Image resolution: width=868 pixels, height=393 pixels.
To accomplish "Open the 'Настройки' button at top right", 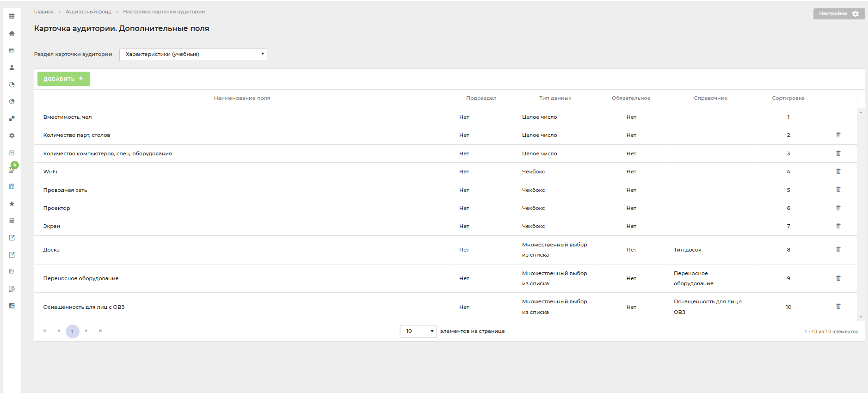I will tap(839, 13).
